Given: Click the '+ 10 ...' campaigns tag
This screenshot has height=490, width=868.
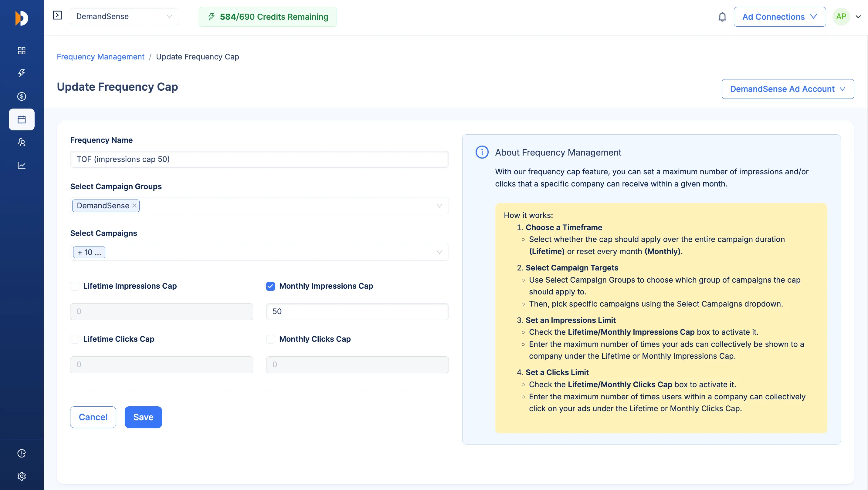Looking at the screenshot, I should pyautogui.click(x=89, y=252).
